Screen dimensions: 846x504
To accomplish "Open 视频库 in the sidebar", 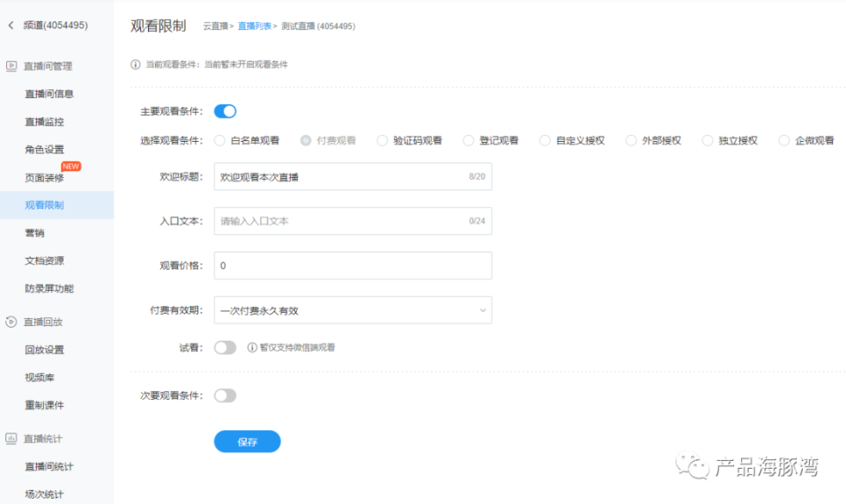I will [x=40, y=377].
